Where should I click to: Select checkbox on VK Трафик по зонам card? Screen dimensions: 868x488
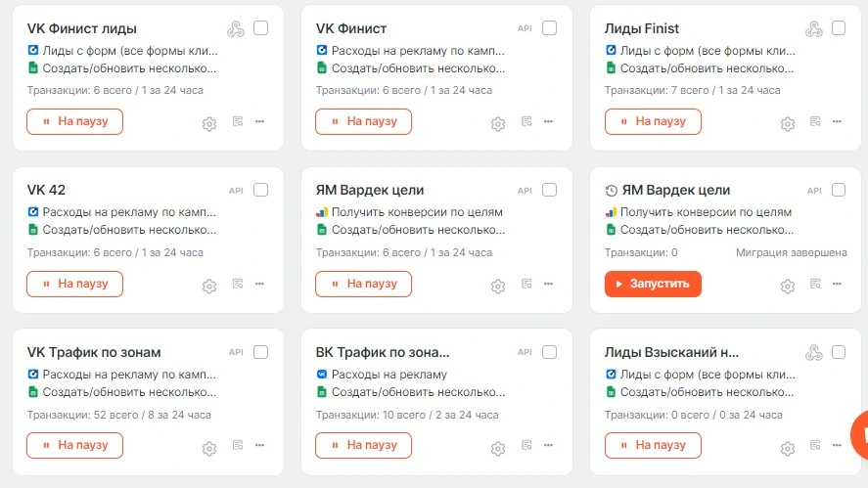pos(260,352)
